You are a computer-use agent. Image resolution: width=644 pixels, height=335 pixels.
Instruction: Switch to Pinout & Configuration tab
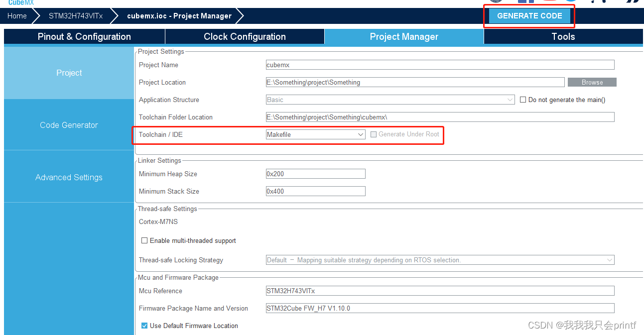pos(84,36)
